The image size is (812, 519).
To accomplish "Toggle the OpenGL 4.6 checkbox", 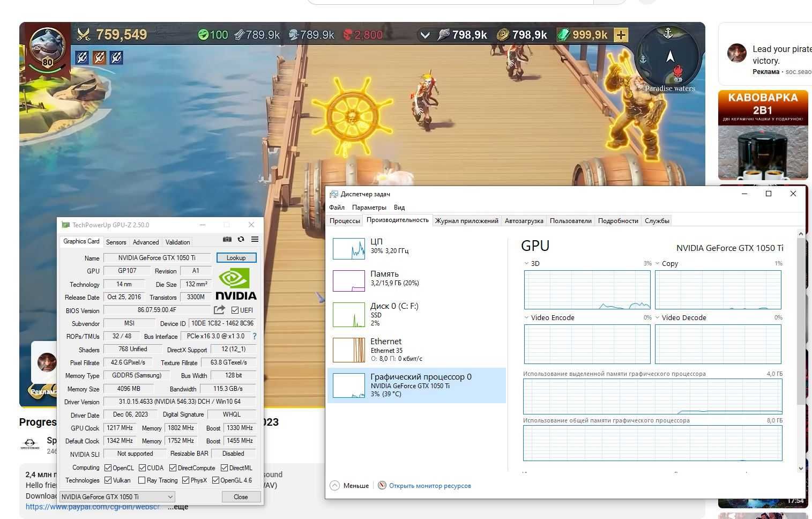I will 215,480.
